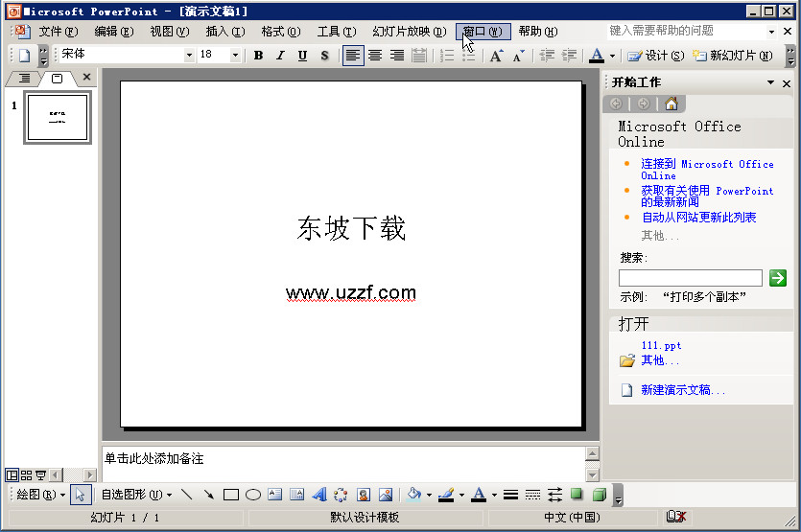Click the Increase Font Size icon
This screenshot has width=801, height=532.
[x=496, y=56]
